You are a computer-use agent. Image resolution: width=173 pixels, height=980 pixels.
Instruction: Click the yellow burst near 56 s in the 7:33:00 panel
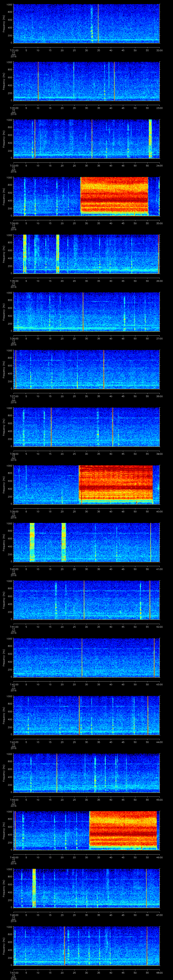click(150, 139)
